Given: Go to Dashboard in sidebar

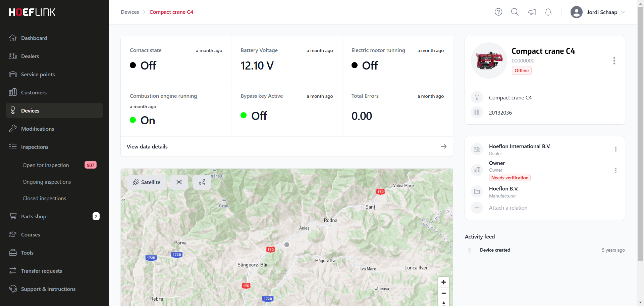Looking at the screenshot, I should [34, 38].
